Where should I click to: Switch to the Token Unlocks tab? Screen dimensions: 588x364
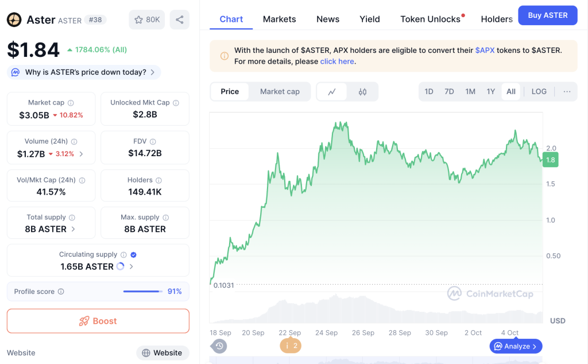tap(431, 19)
